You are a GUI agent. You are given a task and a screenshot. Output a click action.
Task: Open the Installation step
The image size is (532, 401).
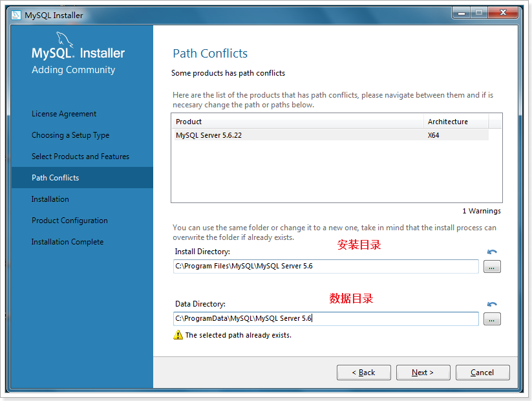click(50, 199)
